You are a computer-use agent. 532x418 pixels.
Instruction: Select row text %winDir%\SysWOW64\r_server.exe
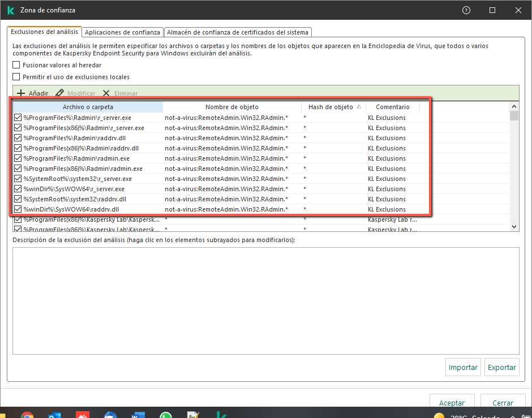pos(74,189)
